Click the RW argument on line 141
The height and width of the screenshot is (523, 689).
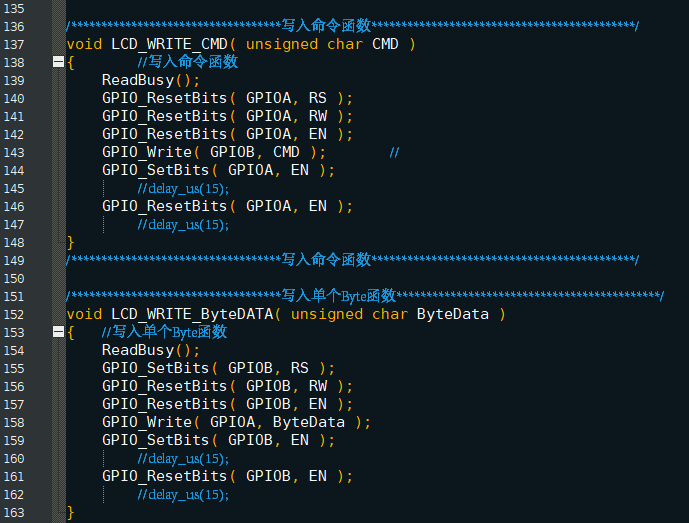tap(317, 116)
